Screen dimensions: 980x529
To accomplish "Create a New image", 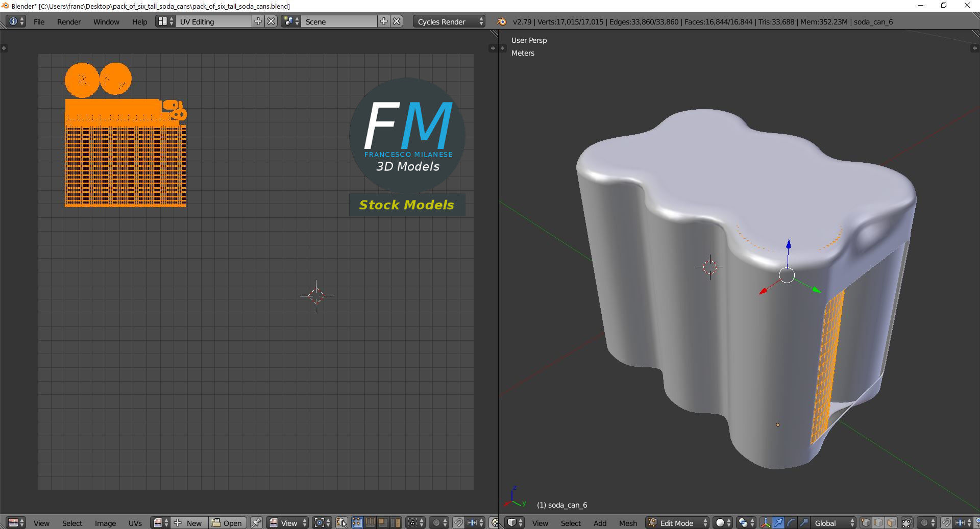I will click(x=189, y=523).
